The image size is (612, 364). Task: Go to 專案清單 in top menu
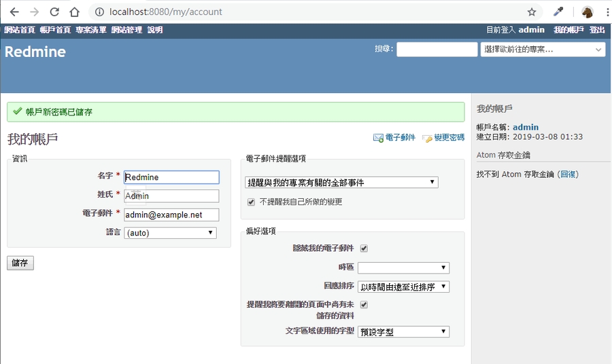tap(90, 30)
